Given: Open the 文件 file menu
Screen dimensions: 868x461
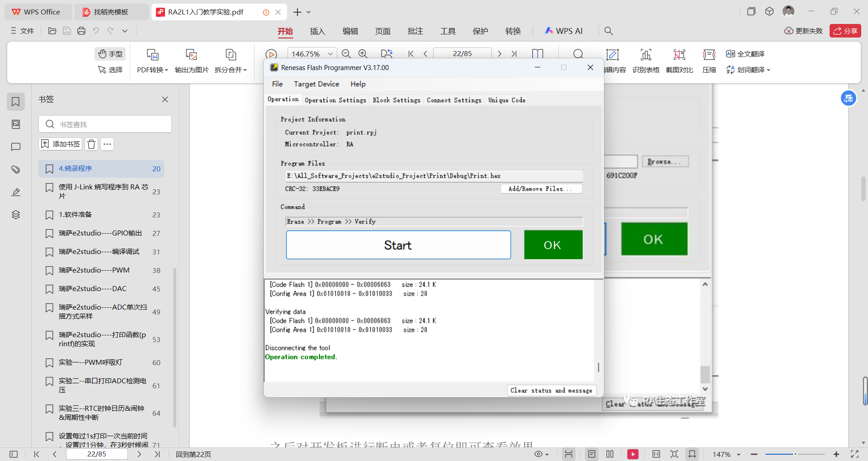Looking at the screenshot, I should (x=23, y=31).
